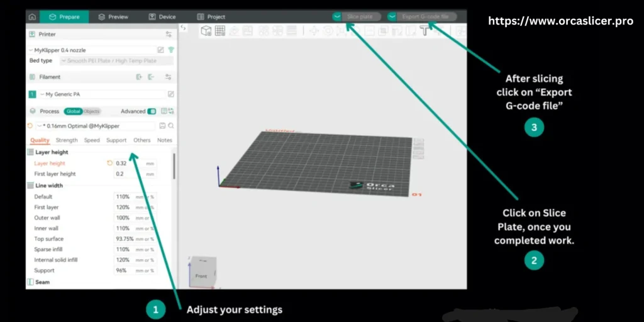Open the Slice plate dropdown arrow
644x322 pixels.
coord(337,17)
